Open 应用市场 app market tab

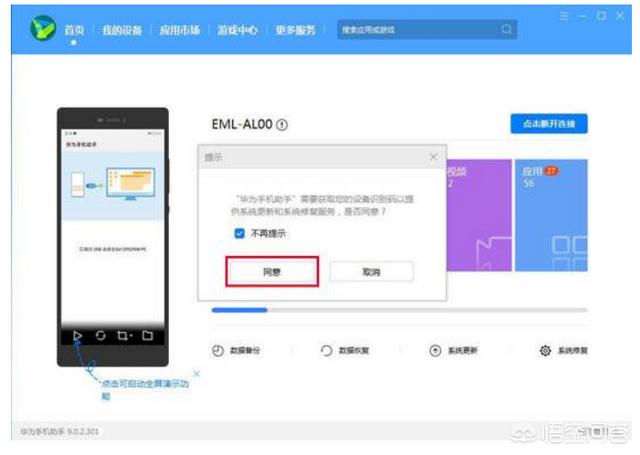(x=180, y=30)
